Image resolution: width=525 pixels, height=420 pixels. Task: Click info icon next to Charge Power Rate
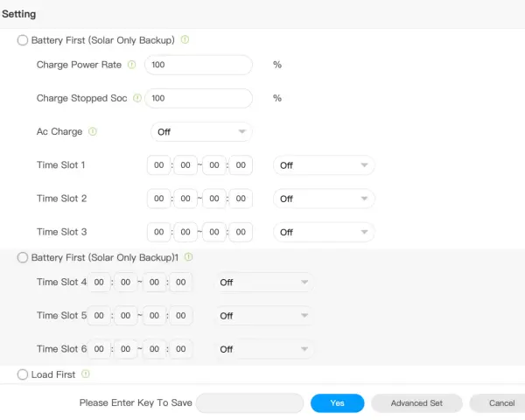[132, 65]
